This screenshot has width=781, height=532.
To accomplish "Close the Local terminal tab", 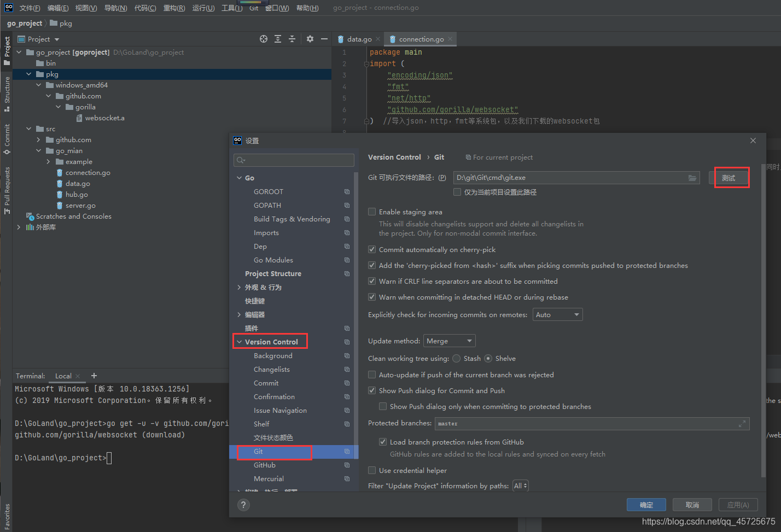I will click(x=78, y=376).
